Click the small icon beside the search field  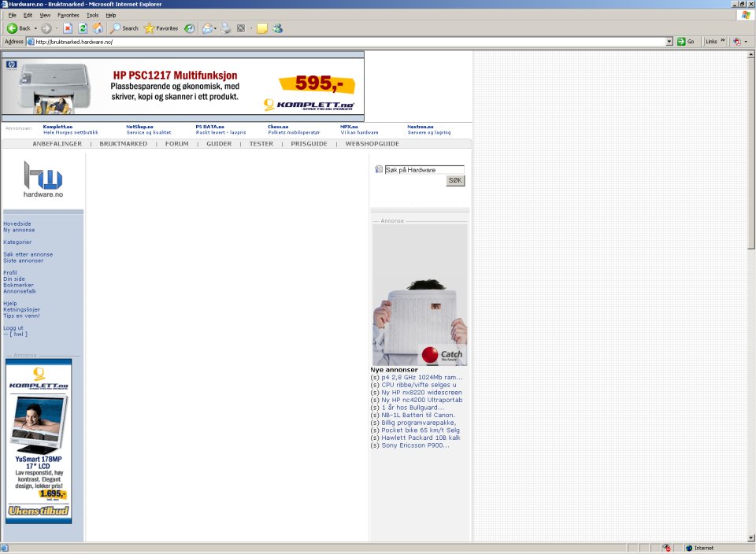379,169
